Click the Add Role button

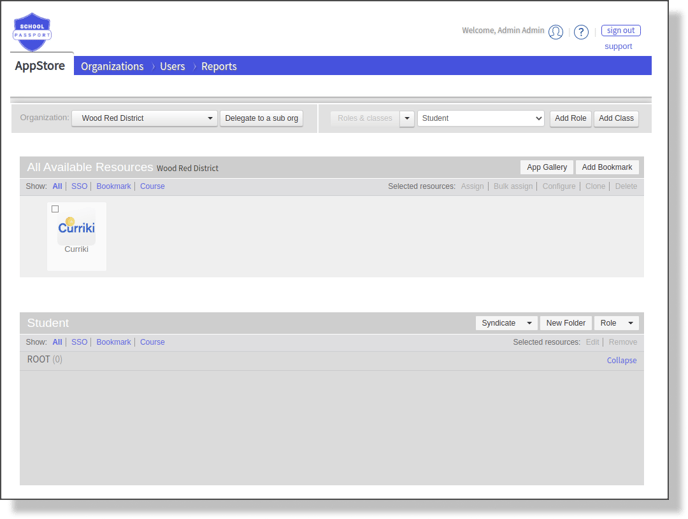tap(570, 118)
